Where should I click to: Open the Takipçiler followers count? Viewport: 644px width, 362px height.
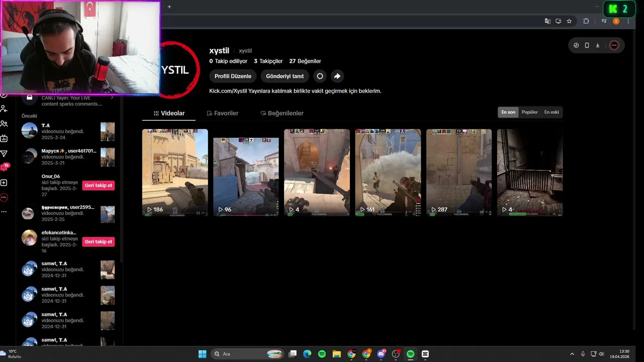tap(268, 61)
